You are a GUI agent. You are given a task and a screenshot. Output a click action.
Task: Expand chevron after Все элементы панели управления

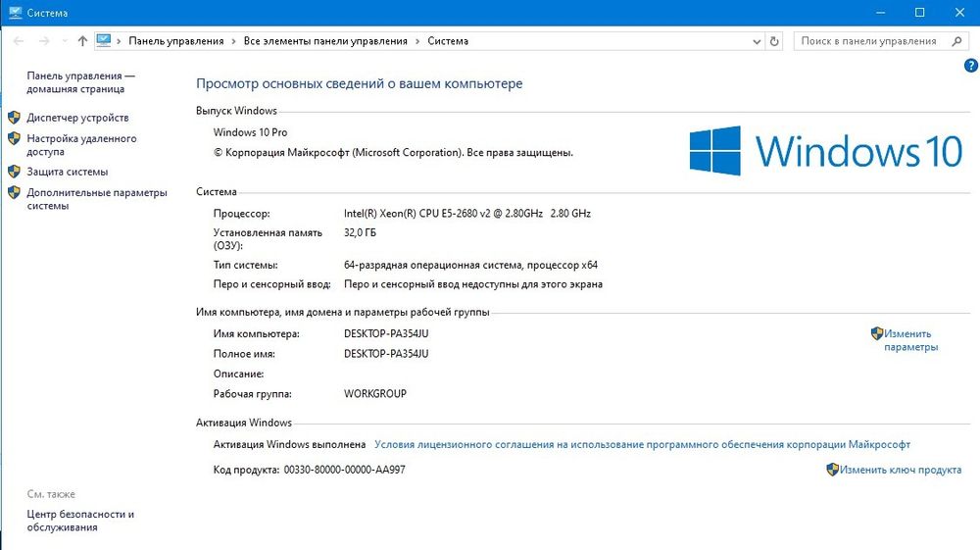point(417,41)
